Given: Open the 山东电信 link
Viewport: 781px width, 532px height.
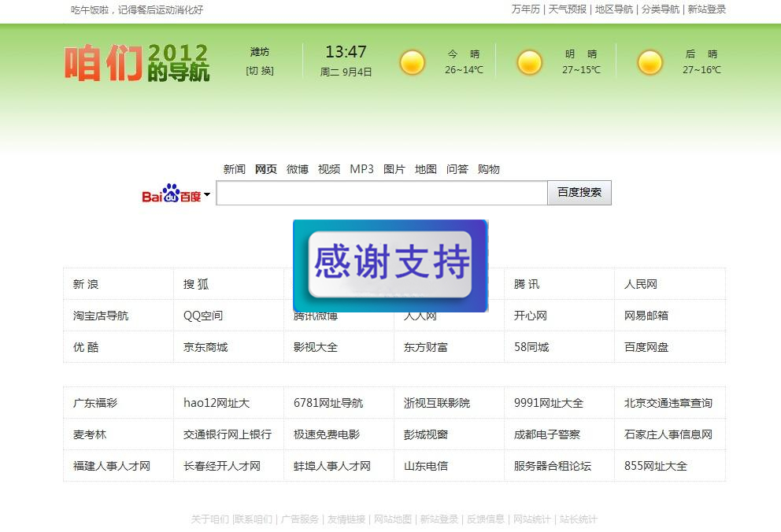Looking at the screenshot, I should 425,466.
